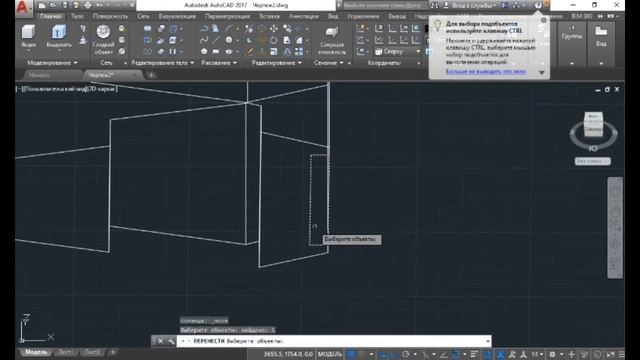Click the Print icon in quick access toolbar

click(88, 5)
